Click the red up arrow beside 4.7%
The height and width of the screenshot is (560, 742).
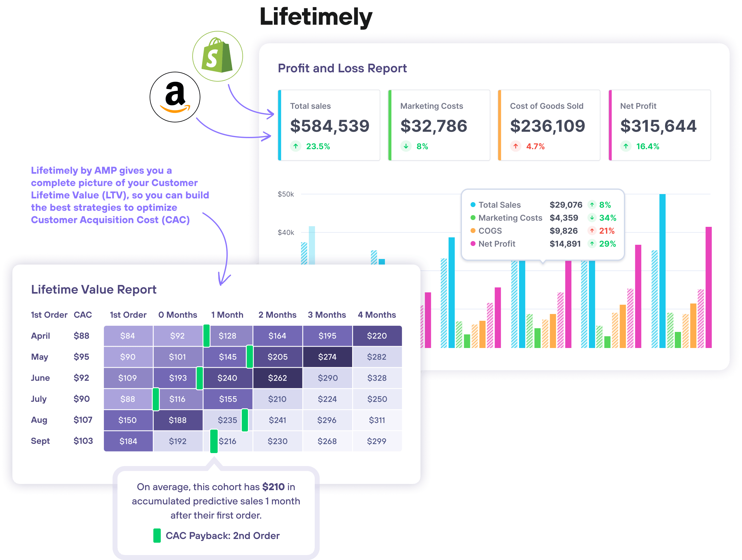click(x=516, y=146)
